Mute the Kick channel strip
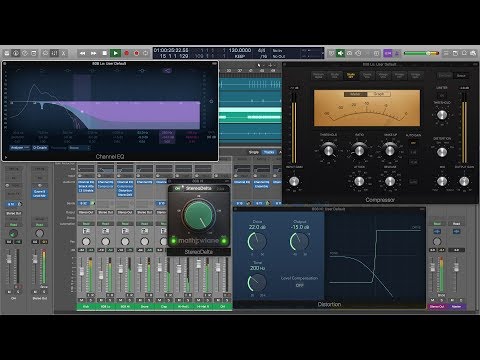 click(x=82, y=300)
